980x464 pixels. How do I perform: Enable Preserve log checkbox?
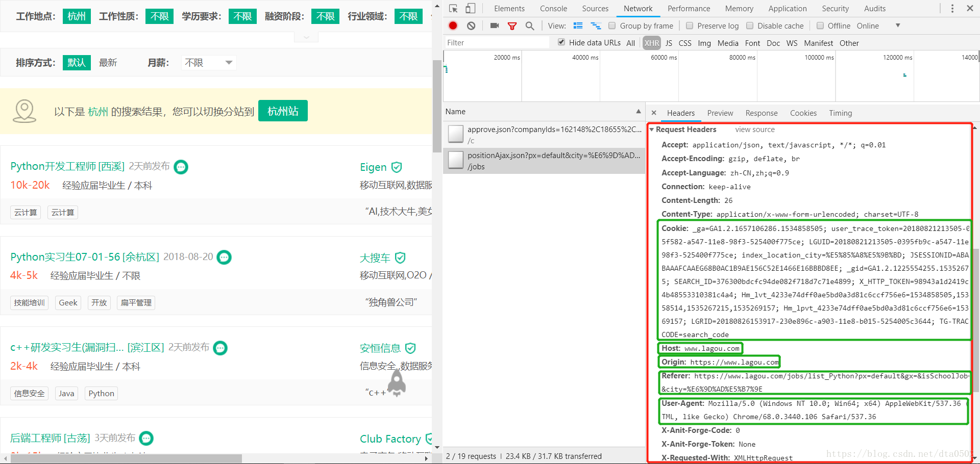(689, 25)
